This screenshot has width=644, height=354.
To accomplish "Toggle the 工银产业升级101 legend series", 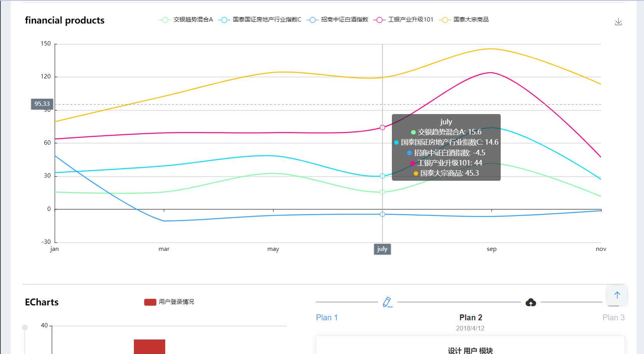I will [404, 20].
